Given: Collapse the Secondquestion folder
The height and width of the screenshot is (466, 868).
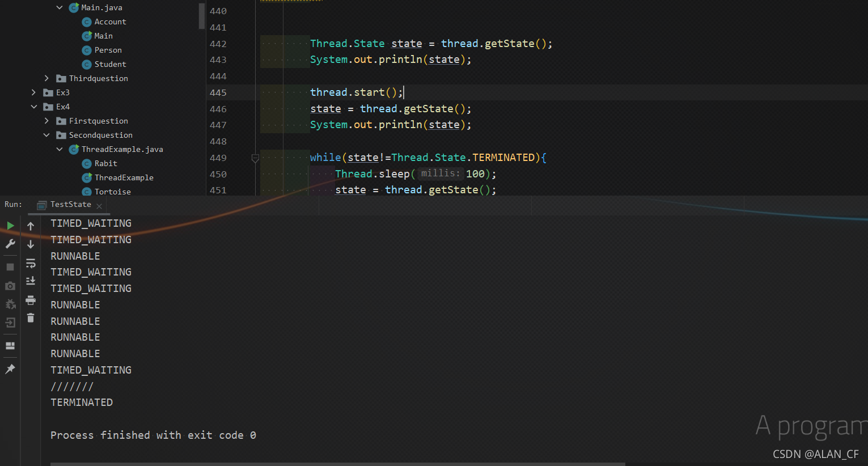Looking at the screenshot, I should (x=46, y=135).
